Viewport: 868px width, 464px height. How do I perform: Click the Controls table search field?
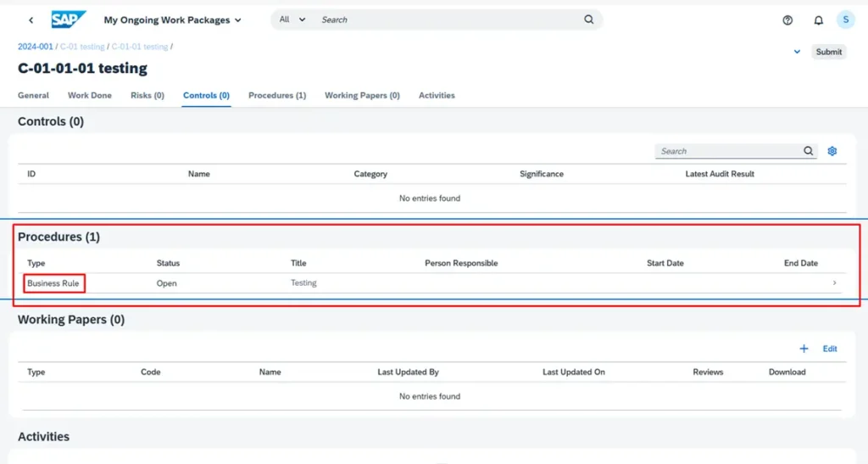[x=727, y=151]
